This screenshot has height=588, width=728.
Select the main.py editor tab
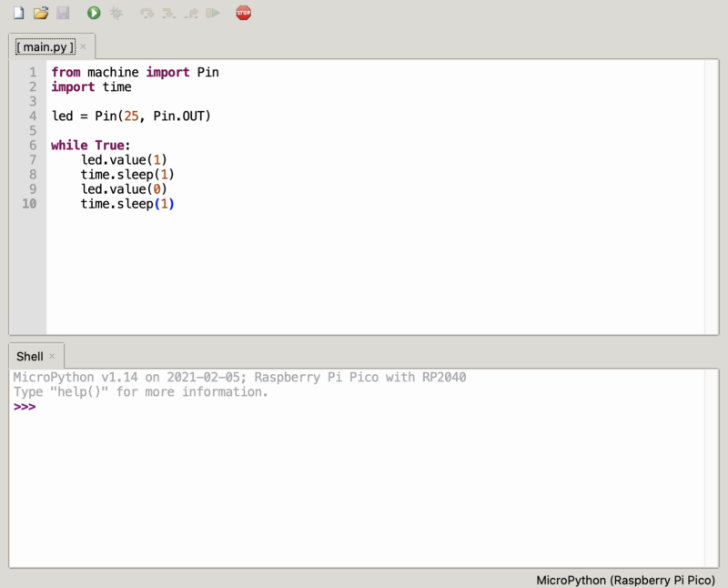click(x=45, y=46)
